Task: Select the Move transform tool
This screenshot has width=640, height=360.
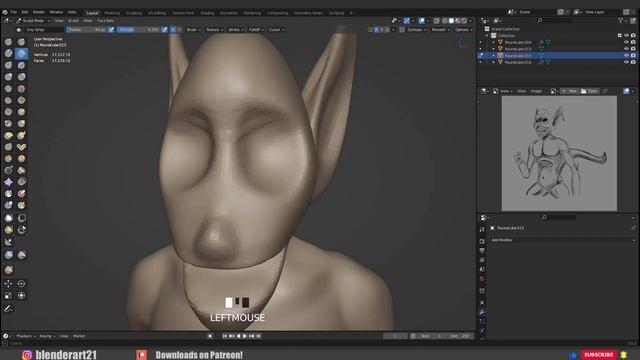Action: point(8,284)
